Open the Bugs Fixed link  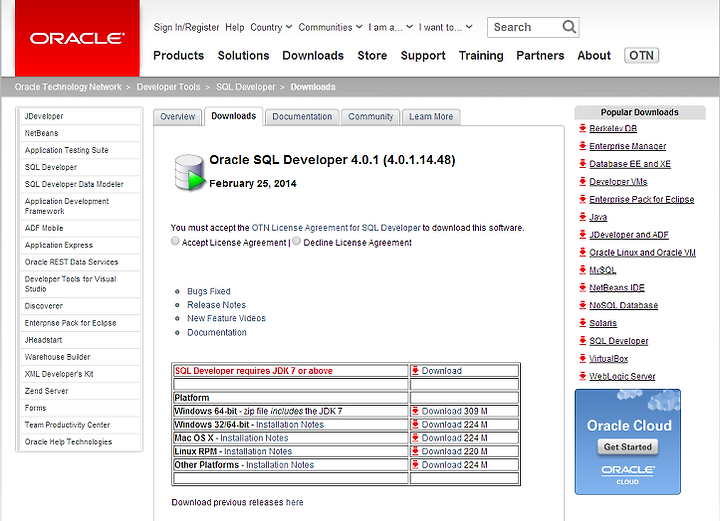click(209, 291)
